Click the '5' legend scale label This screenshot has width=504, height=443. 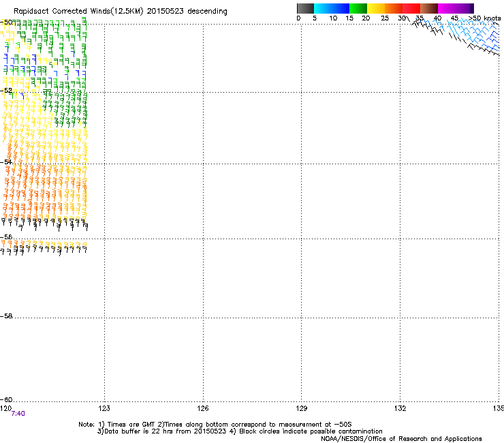point(315,18)
